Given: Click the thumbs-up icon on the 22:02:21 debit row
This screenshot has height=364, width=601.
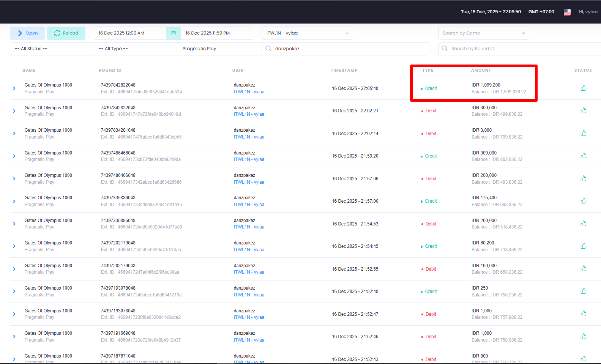Looking at the screenshot, I should click(583, 110).
